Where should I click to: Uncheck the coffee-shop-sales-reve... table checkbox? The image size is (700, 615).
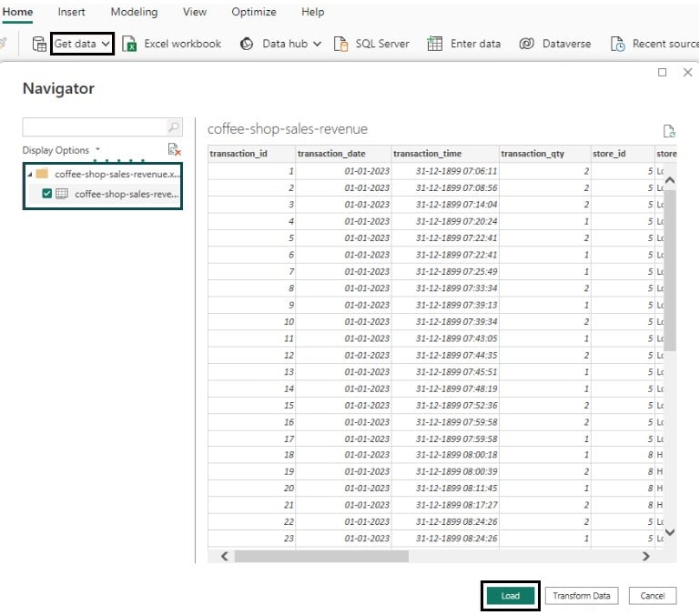tap(46, 193)
